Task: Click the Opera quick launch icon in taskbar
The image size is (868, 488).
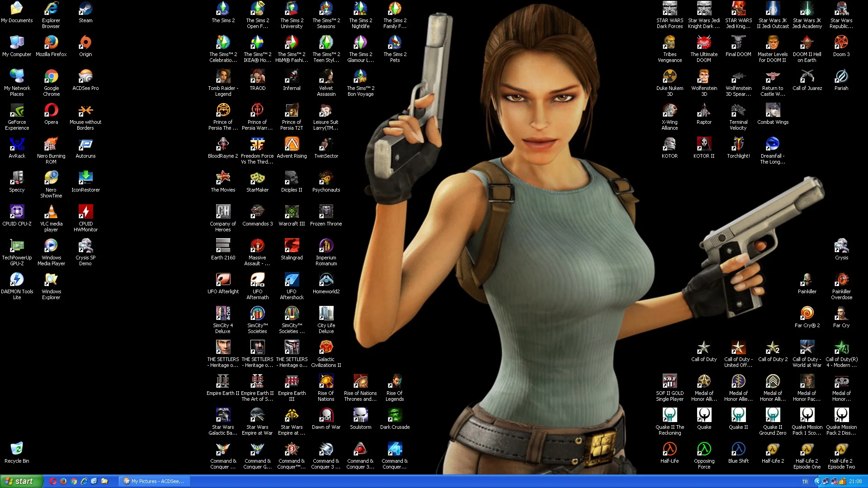Action: click(53, 481)
